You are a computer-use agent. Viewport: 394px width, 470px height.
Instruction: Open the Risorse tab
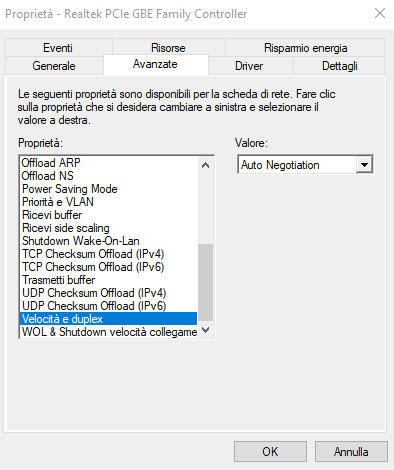168,48
